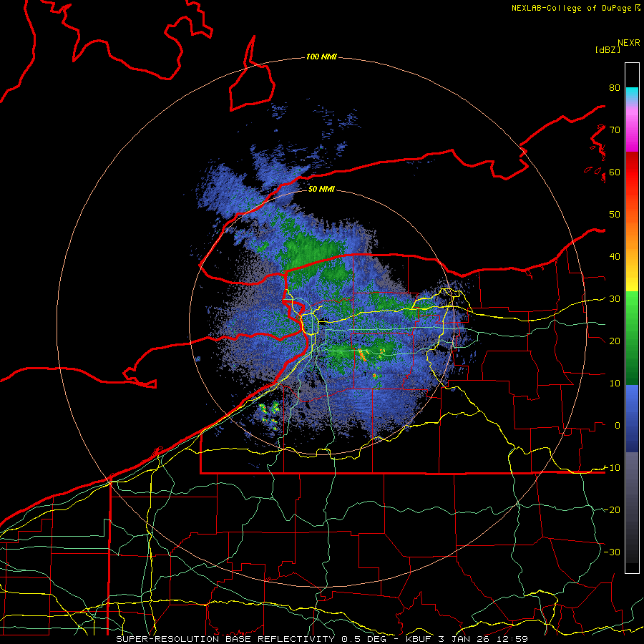Click the 30 dBZ scale value
Screen dimensions: 644x644
(615, 298)
